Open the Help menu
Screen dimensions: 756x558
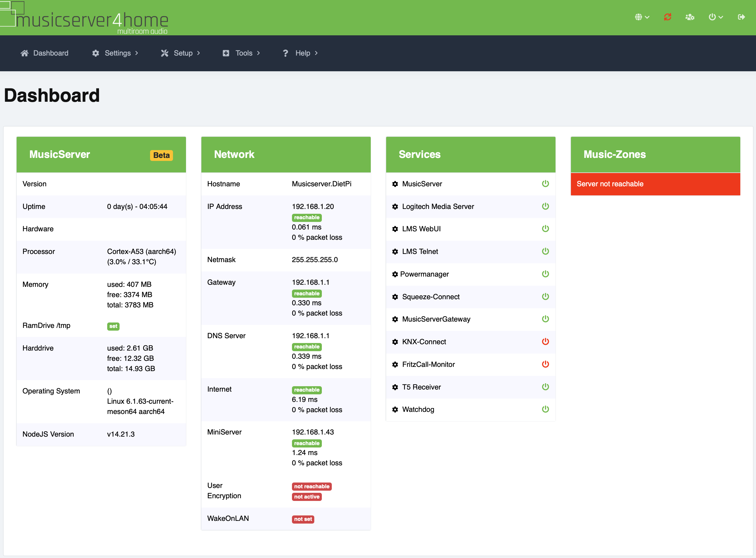(x=300, y=53)
